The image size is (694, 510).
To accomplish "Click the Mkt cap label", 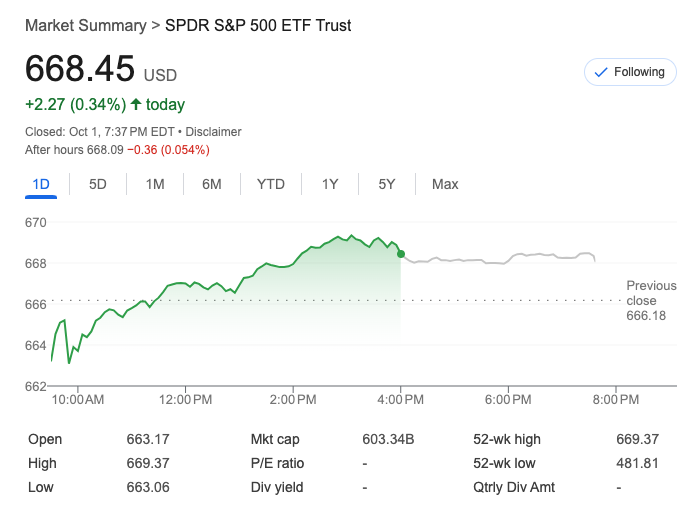I will 275,439.
